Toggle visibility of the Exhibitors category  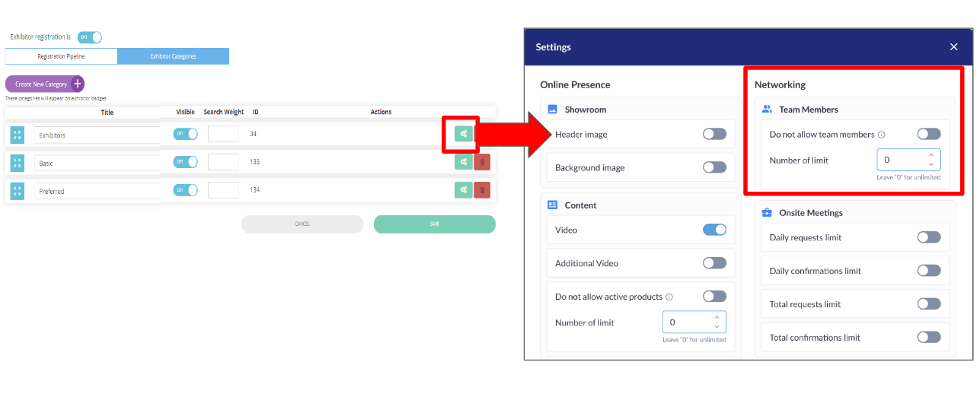pyautogui.click(x=185, y=134)
